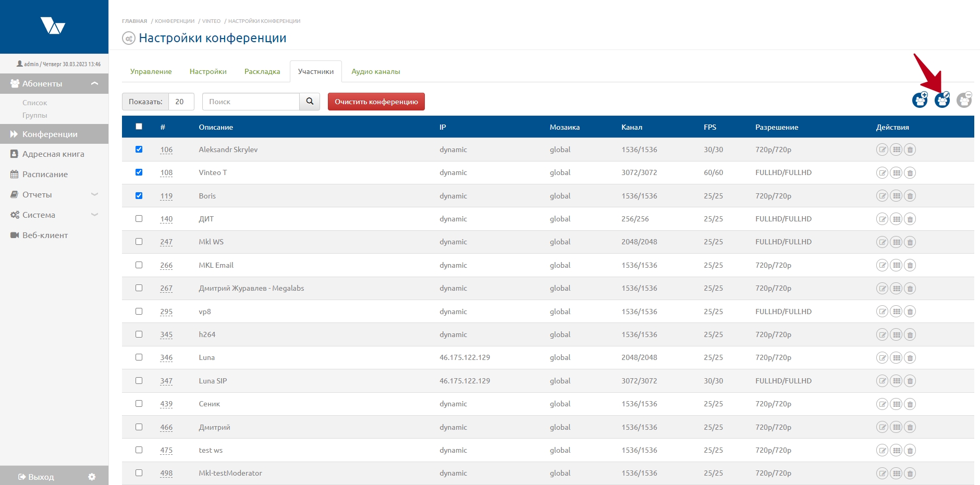The image size is (980, 485).
Task: Follow the VINTEO breadcrumb link
Action: (211, 21)
